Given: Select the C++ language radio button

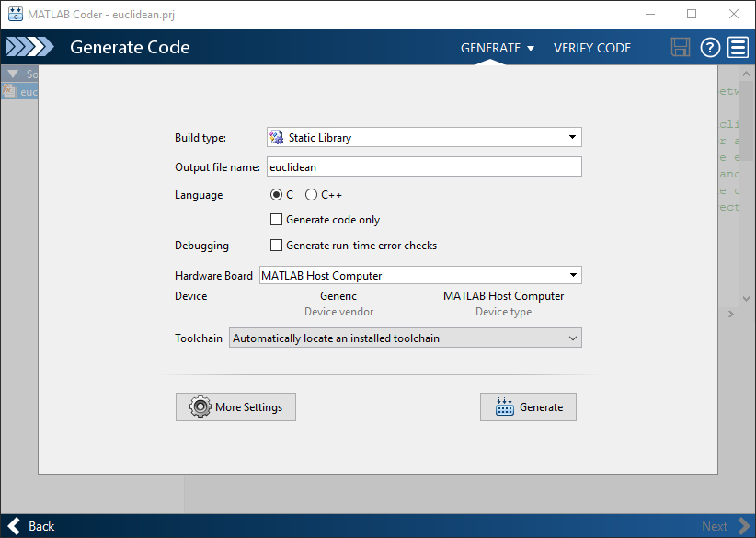Looking at the screenshot, I should click(x=311, y=194).
